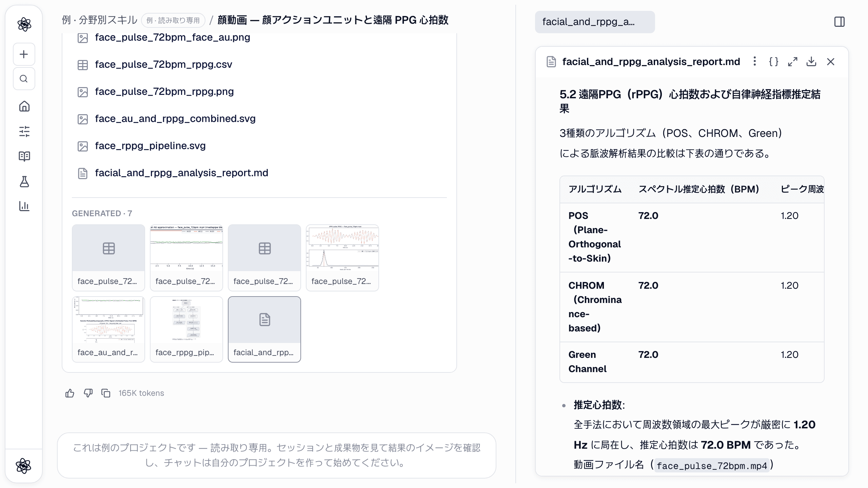Image resolution: width=868 pixels, height=488 pixels.
Task: Click the read-only chat input field
Action: pyautogui.click(x=277, y=455)
